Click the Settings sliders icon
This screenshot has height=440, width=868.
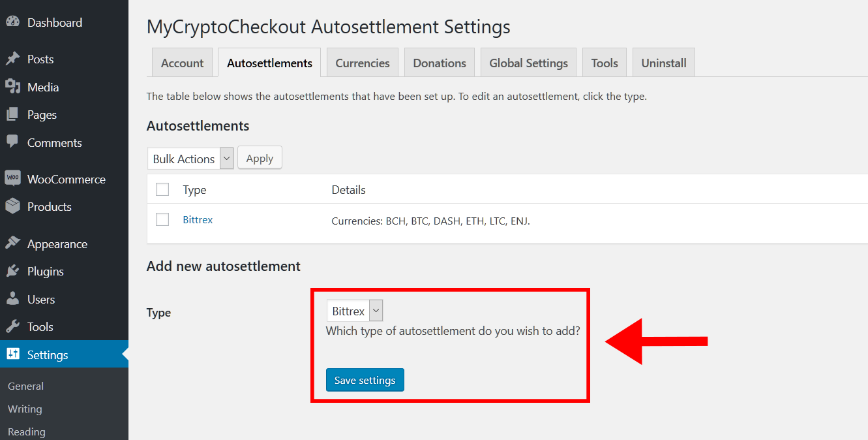click(x=12, y=354)
